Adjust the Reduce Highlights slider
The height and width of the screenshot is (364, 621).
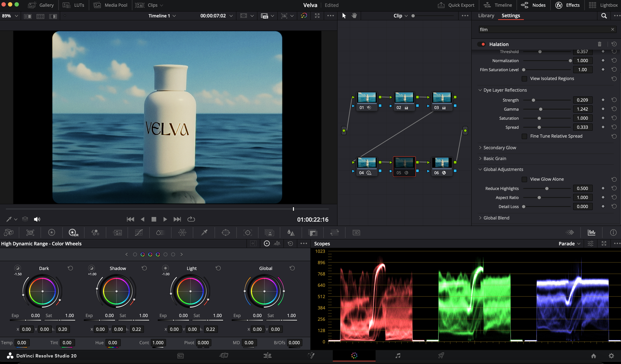point(546,189)
